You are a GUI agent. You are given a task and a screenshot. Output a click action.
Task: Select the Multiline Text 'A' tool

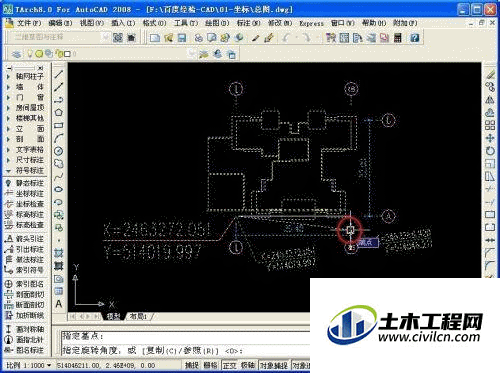point(59,304)
